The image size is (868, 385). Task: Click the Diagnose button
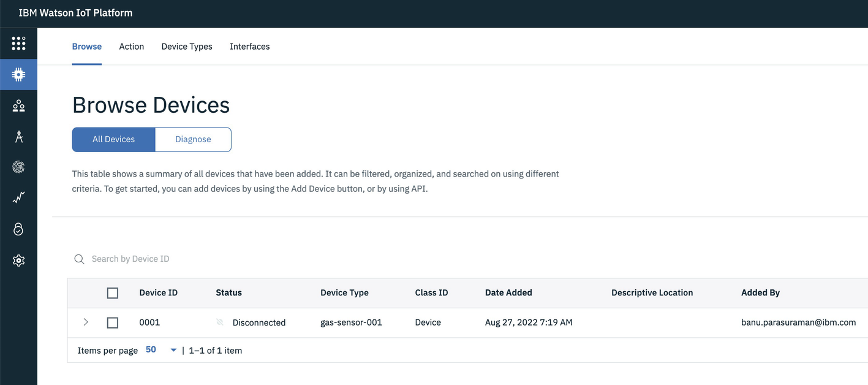pos(193,139)
